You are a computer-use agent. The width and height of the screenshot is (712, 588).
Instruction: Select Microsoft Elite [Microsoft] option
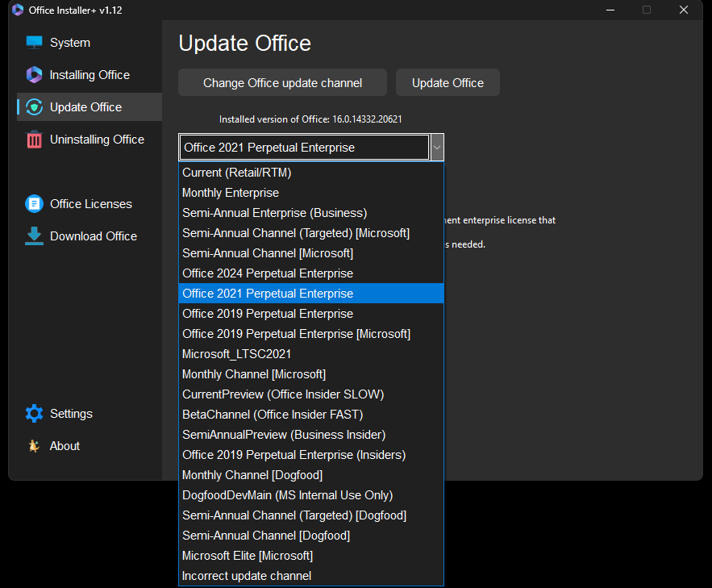311,555
